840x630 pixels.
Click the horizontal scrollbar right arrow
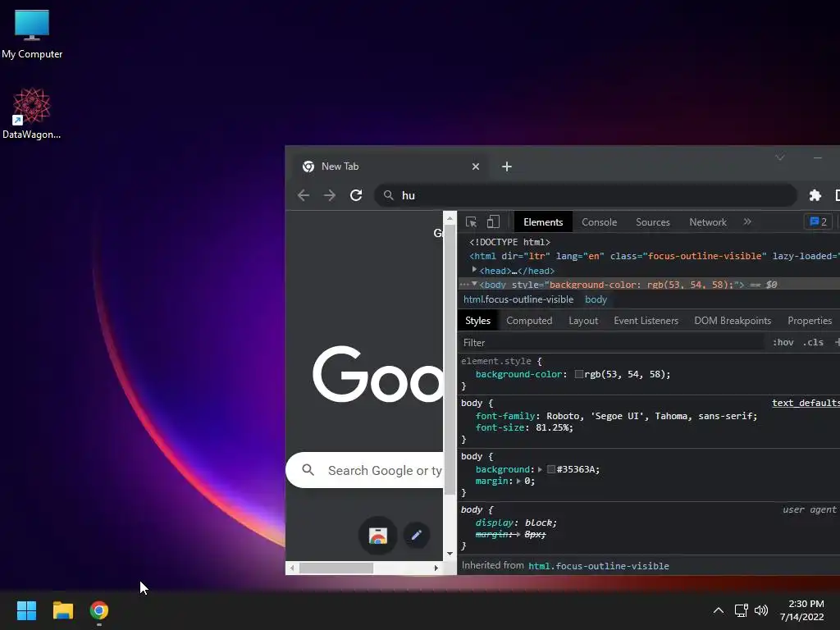[436, 568]
